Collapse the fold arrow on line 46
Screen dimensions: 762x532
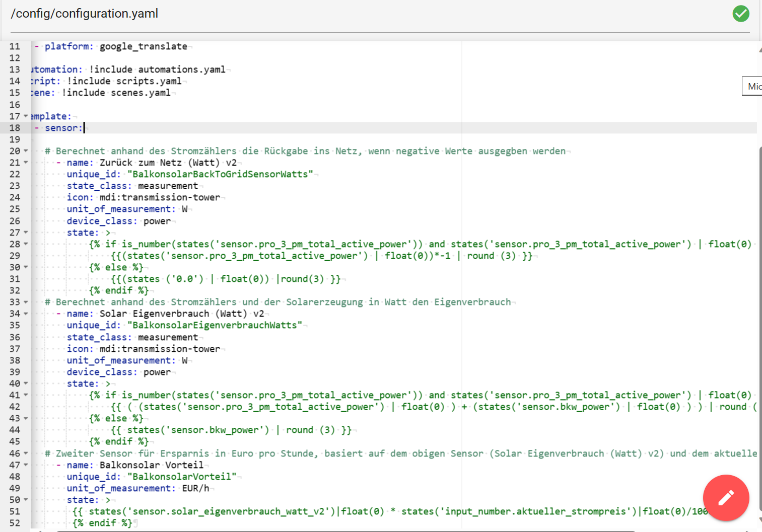click(26, 453)
